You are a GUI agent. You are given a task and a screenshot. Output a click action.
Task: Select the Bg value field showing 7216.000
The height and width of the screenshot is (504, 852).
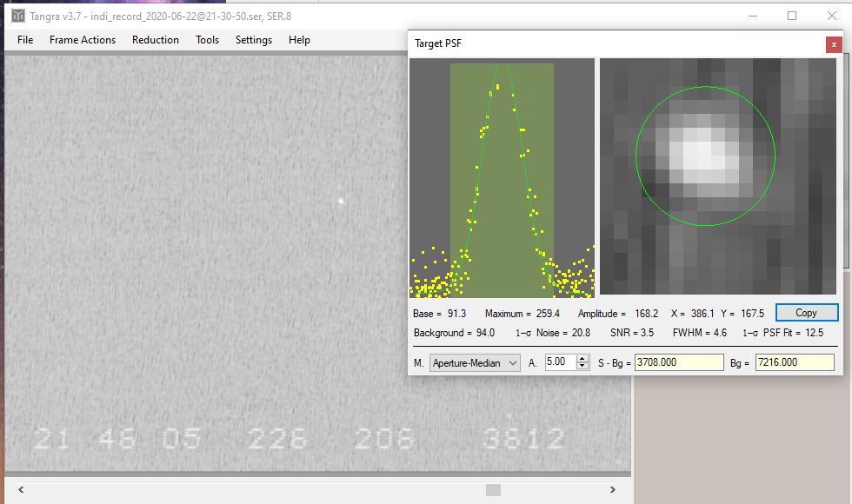click(x=794, y=362)
